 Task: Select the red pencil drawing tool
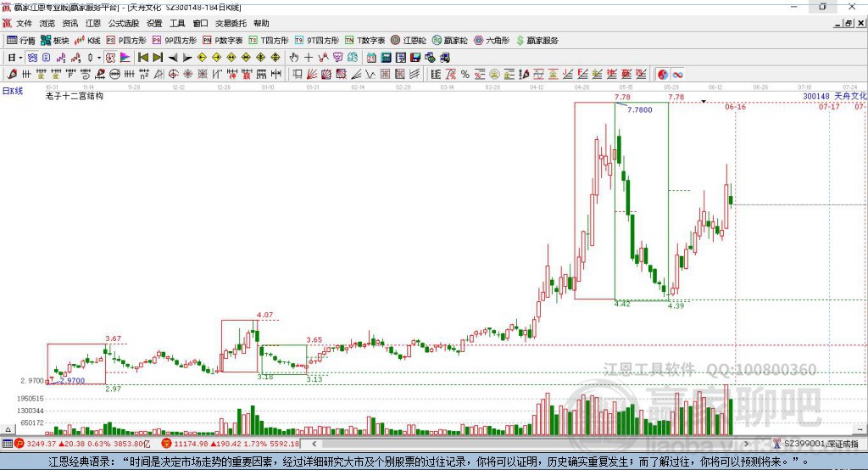[12, 75]
